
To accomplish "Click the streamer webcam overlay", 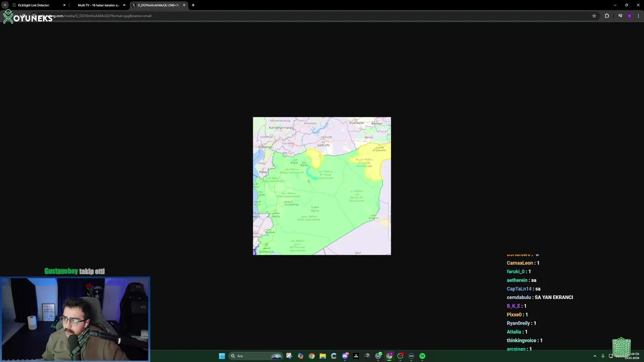I will [x=75, y=319].
